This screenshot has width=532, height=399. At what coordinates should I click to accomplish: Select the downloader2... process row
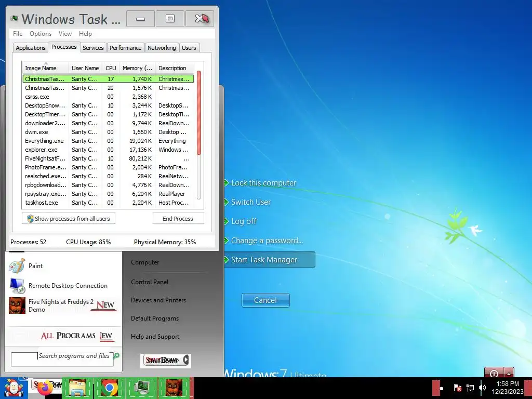(x=108, y=123)
